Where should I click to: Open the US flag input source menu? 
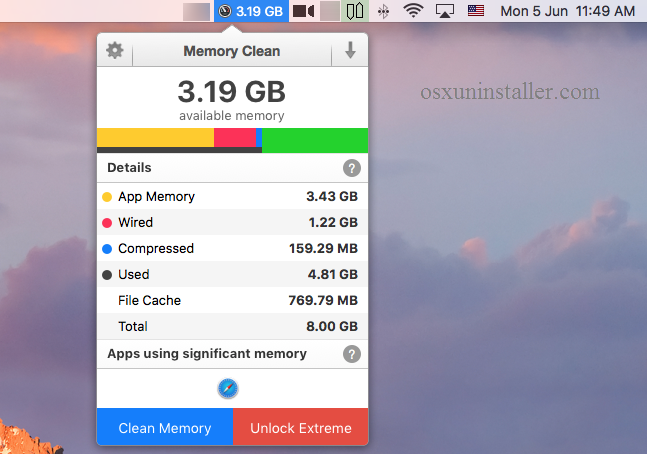click(x=476, y=12)
